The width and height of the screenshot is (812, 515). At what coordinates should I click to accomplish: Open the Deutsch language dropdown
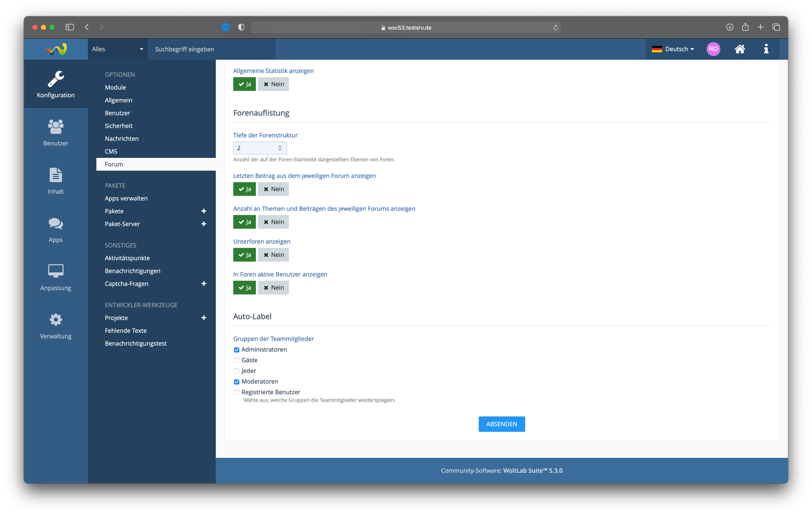(673, 49)
